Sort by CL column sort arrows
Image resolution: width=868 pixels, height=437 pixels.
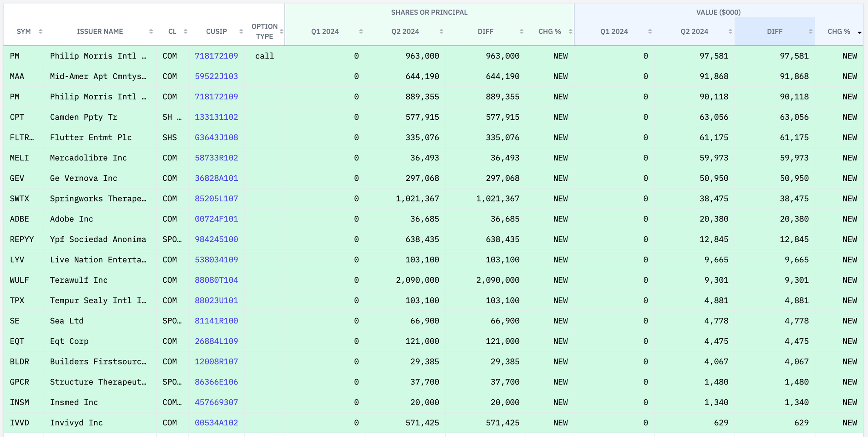(x=186, y=32)
